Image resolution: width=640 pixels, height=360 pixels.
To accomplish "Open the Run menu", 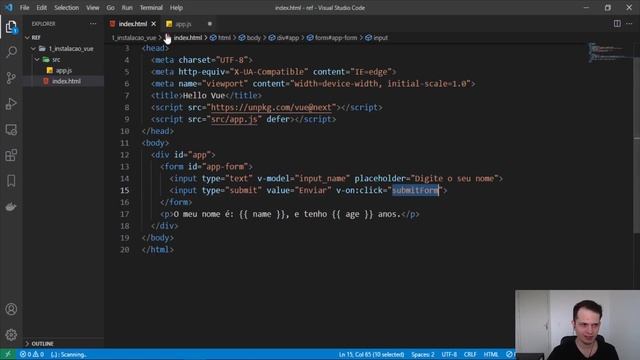I will coord(127,8).
